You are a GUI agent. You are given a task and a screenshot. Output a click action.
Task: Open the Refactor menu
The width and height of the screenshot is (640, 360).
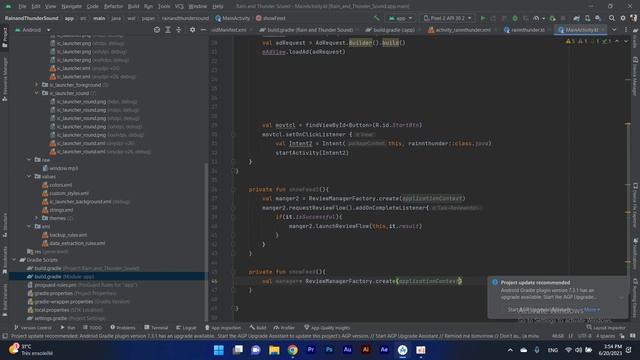113,7
